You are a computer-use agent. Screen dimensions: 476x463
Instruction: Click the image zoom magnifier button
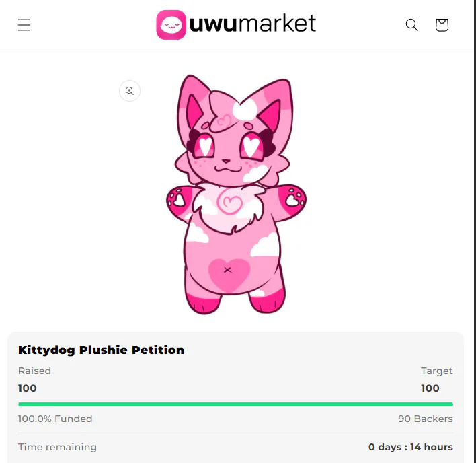pos(130,91)
